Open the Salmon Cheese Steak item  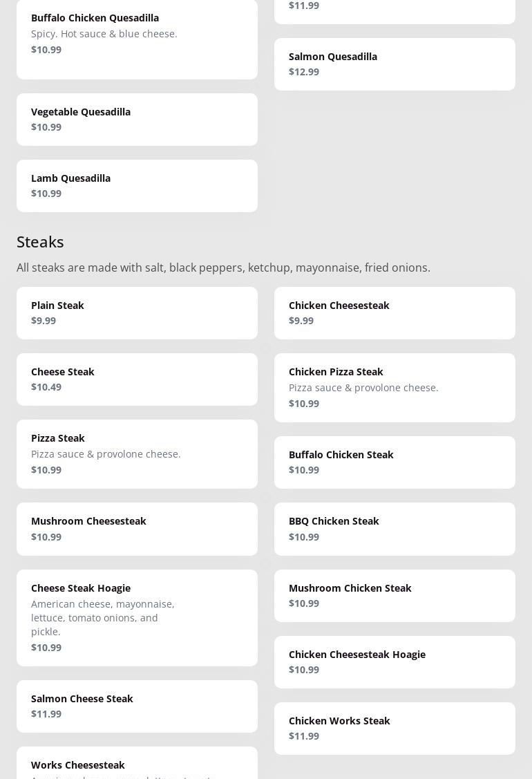point(137,706)
